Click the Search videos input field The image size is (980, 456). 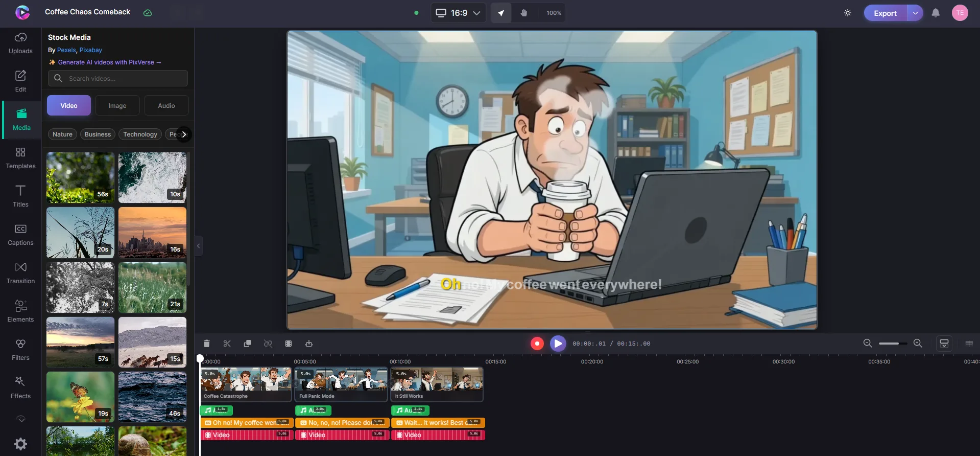coord(118,78)
